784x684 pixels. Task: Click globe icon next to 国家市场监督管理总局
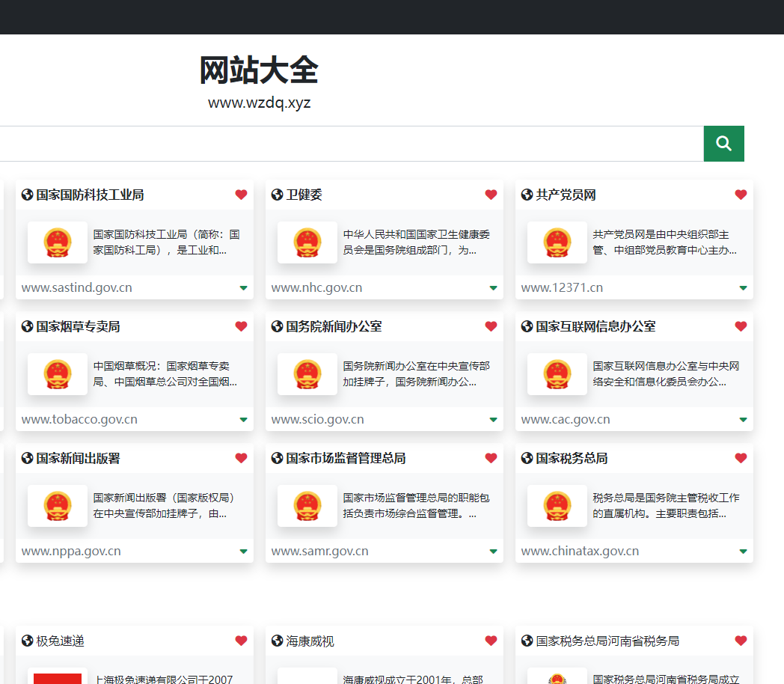tap(277, 458)
